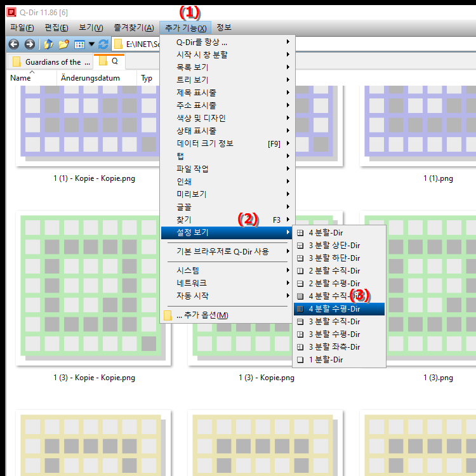476x476 pixels.
Task: Open the 파일 작업 submenu
Action: pos(227,169)
